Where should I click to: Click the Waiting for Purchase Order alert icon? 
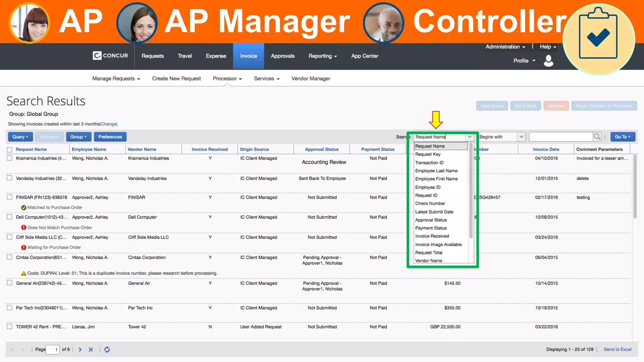24,247
